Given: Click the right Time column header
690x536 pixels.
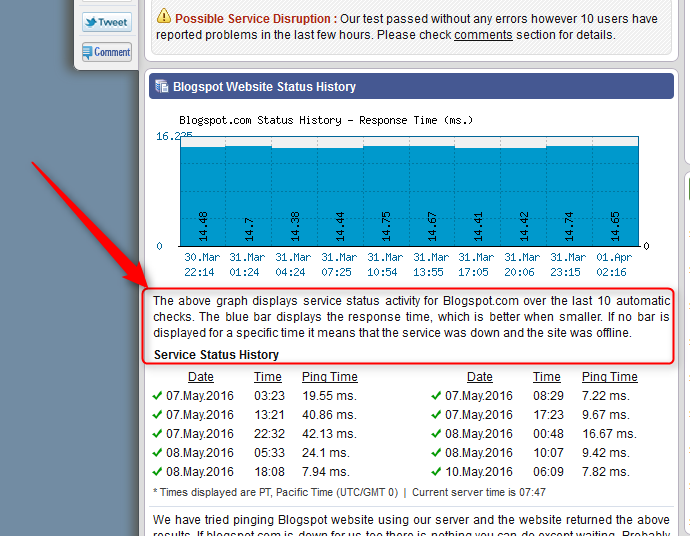Looking at the screenshot, I should point(547,377).
